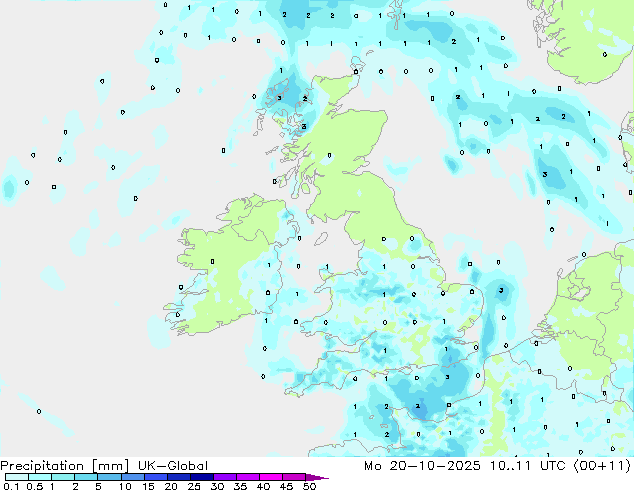Click the '30' legend scale label
The height and width of the screenshot is (490, 634).
tap(217, 486)
